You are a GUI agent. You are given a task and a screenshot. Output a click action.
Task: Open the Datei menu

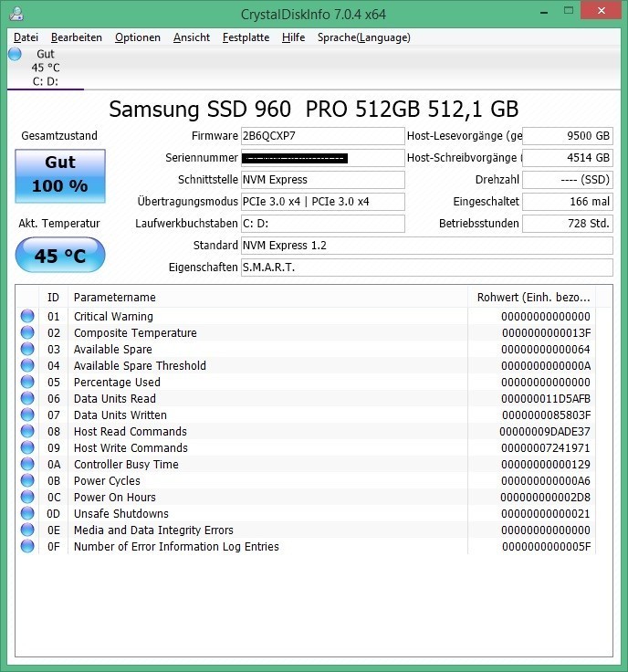(x=26, y=37)
